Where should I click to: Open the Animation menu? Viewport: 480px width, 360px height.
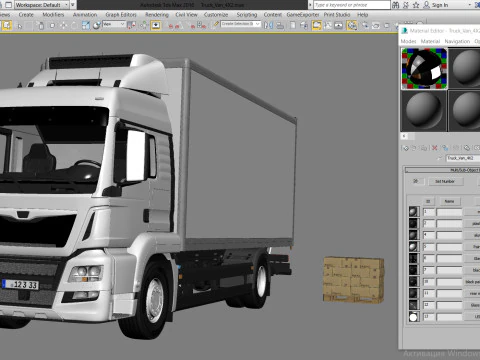85,15
